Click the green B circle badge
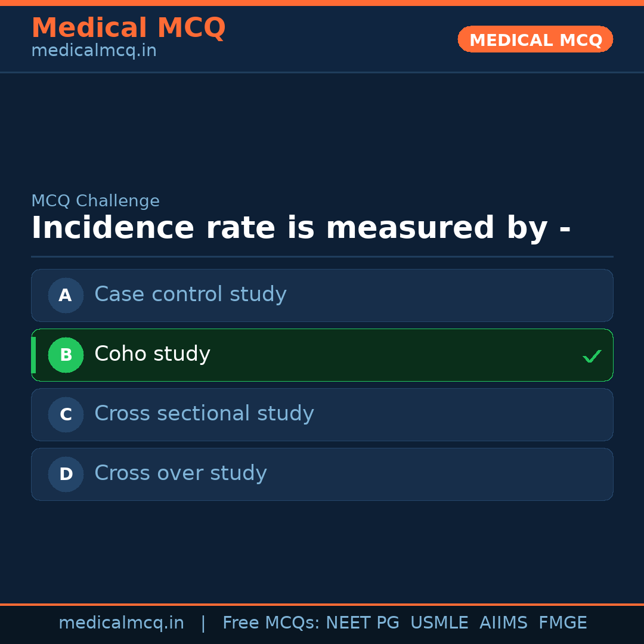This screenshot has height=644, width=644. coord(66,355)
